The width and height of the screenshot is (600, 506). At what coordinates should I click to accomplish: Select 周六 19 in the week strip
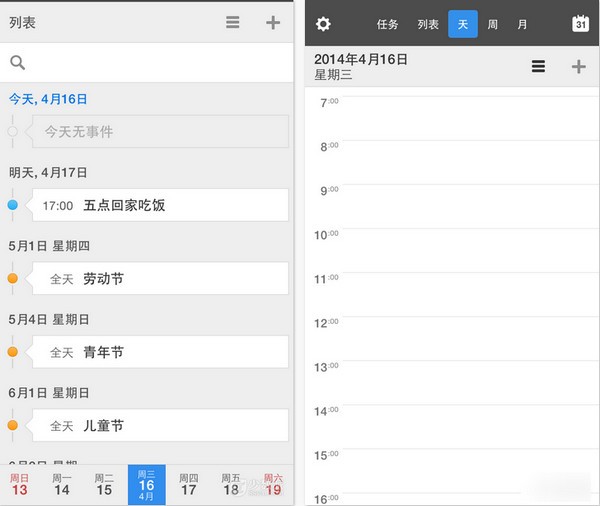point(273,485)
